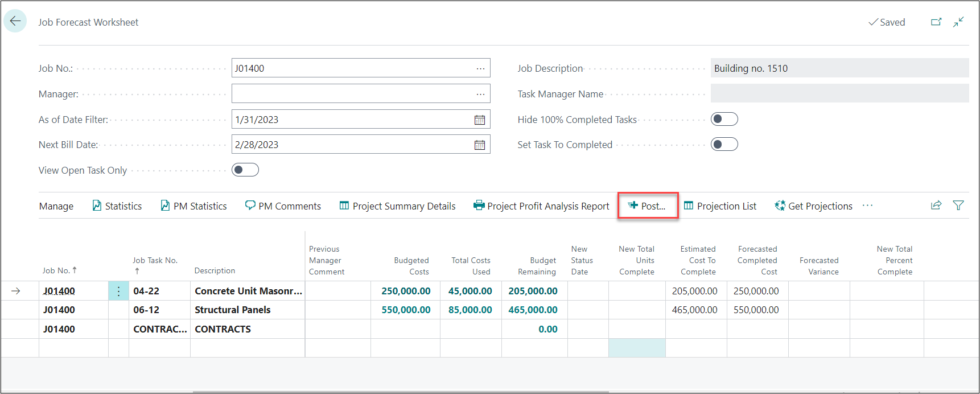Image resolution: width=980 pixels, height=394 pixels.
Task: Open the Statistics action
Action: click(117, 206)
